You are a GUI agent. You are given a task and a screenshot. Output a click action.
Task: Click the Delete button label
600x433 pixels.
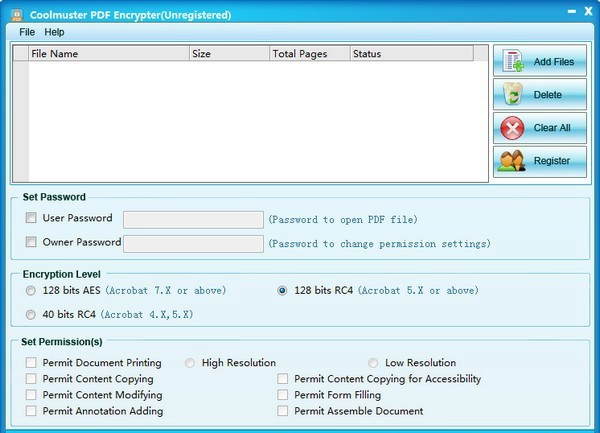tap(548, 95)
